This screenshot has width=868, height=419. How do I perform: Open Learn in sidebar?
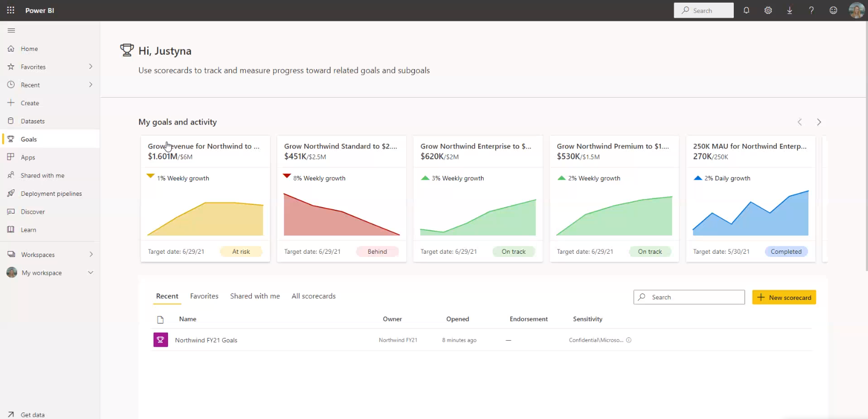pyautogui.click(x=50, y=230)
